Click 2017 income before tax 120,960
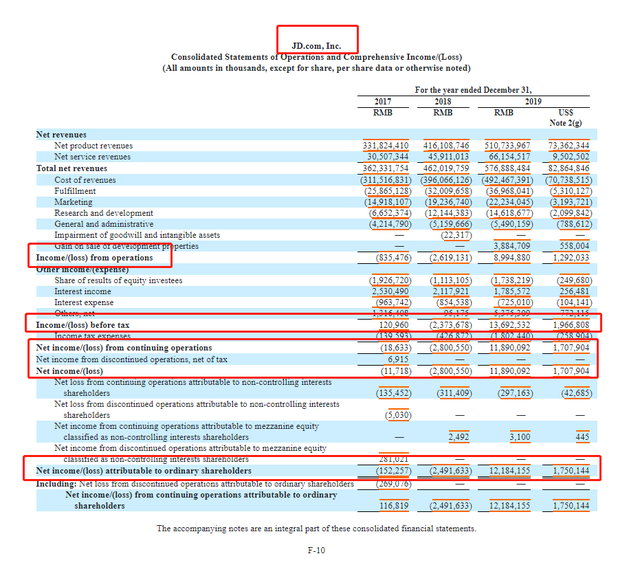Viewport: 640px width, 567px height. [x=393, y=325]
